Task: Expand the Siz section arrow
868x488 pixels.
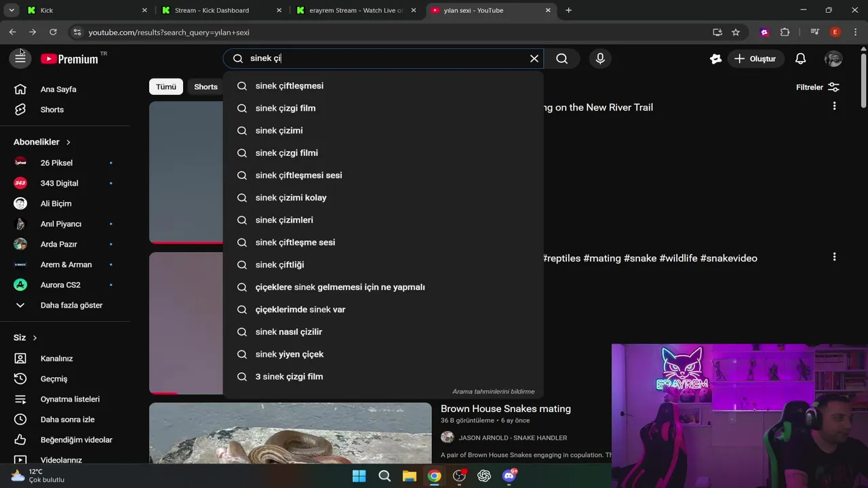Action: coord(35,338)
